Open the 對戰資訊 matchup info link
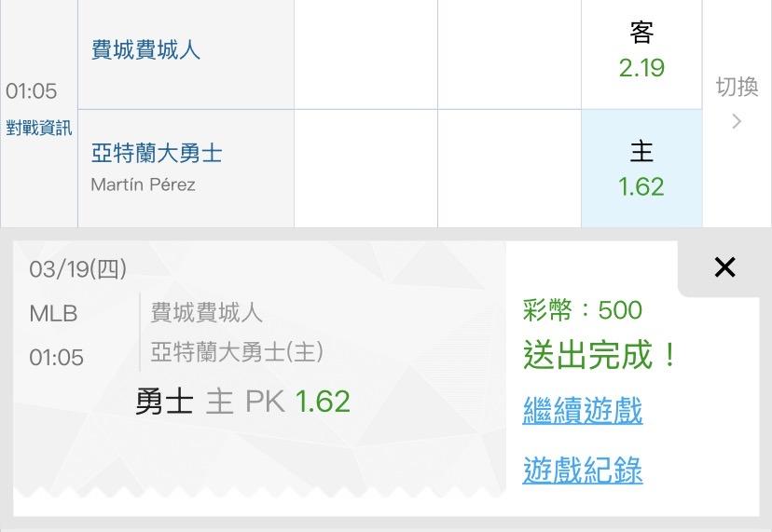772x532 pixels. (x=39, y=129)
